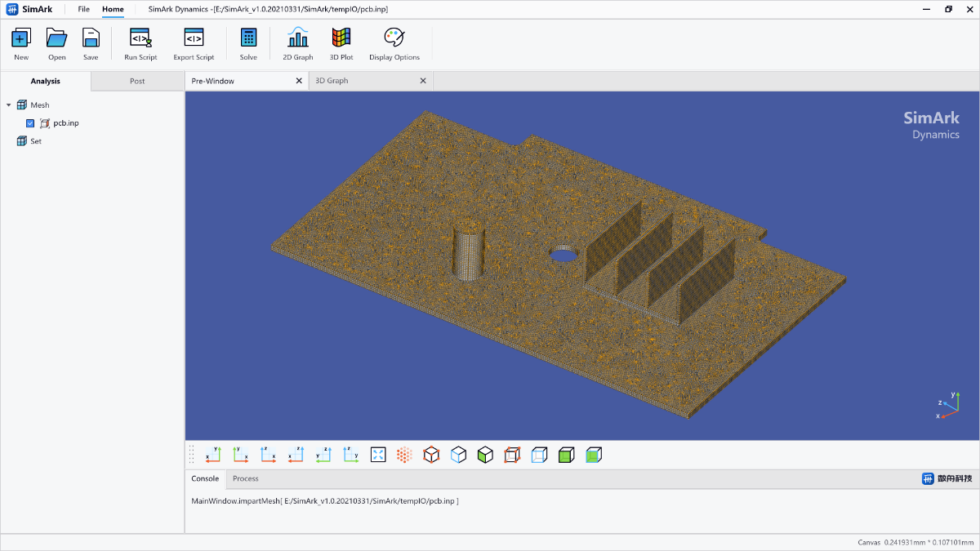The height and width of the screenshot is (551, 980).
Task: Click the Export Script toolbar icon
Action: pyautogui.click(x=194, y=38)
